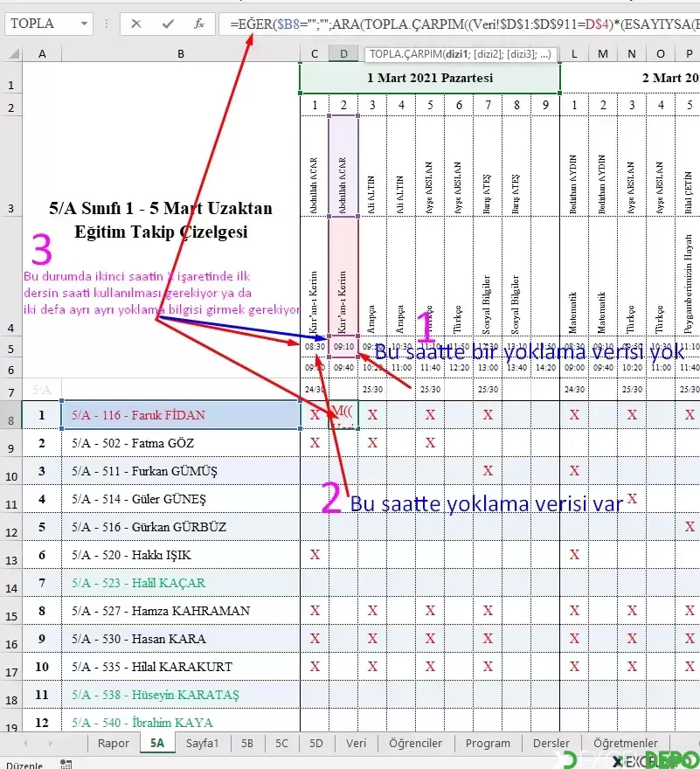Click the 09:10 time cell in column D

click(x=343, y=347)
